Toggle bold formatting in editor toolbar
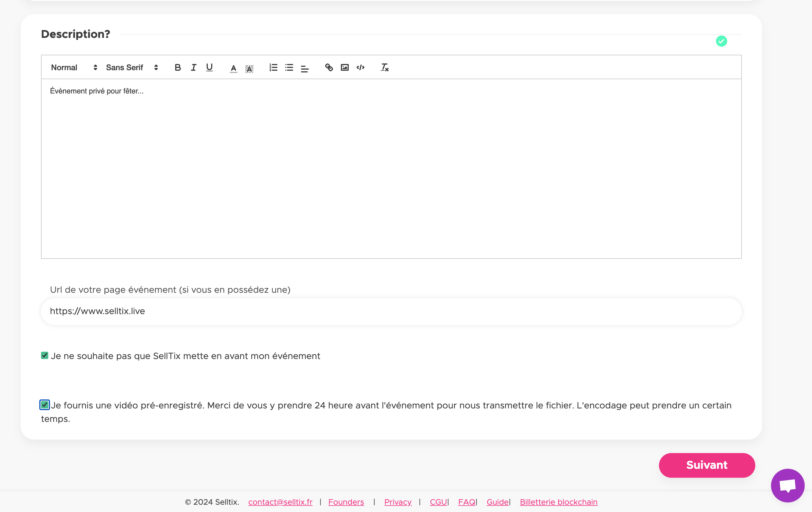Viewport: 812px width, 512px height. pyautogui.click(x=178, y=67)
